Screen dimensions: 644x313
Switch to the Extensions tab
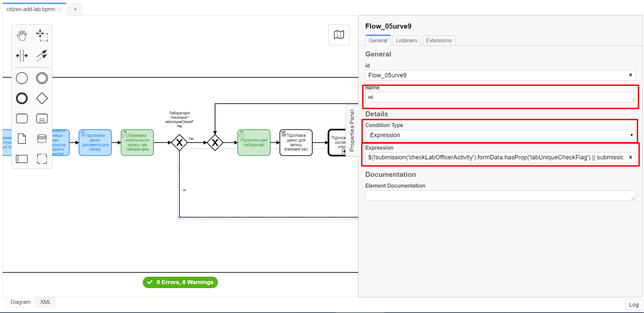coord(439,40)
